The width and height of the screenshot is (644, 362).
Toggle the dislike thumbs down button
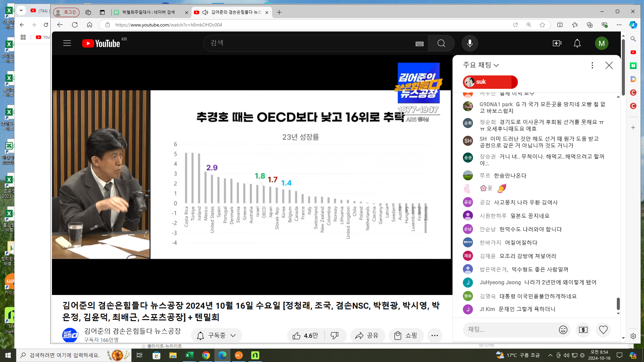335,336
